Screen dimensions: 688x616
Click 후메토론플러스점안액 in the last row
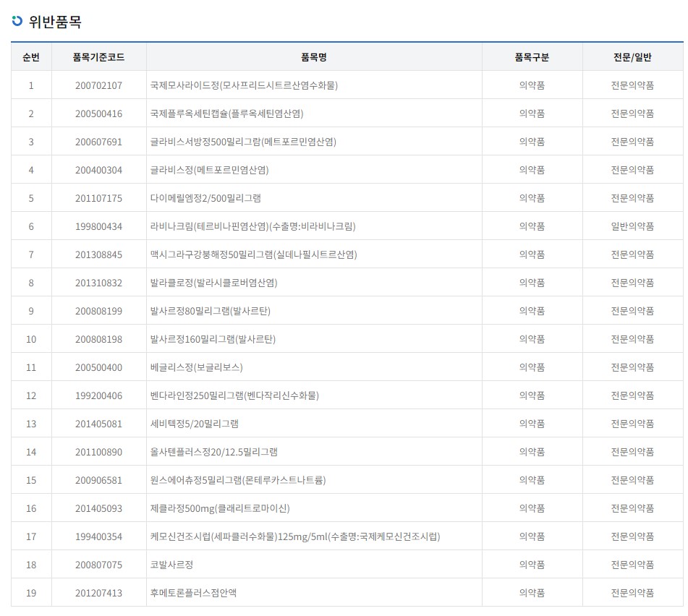pos(193,593)
